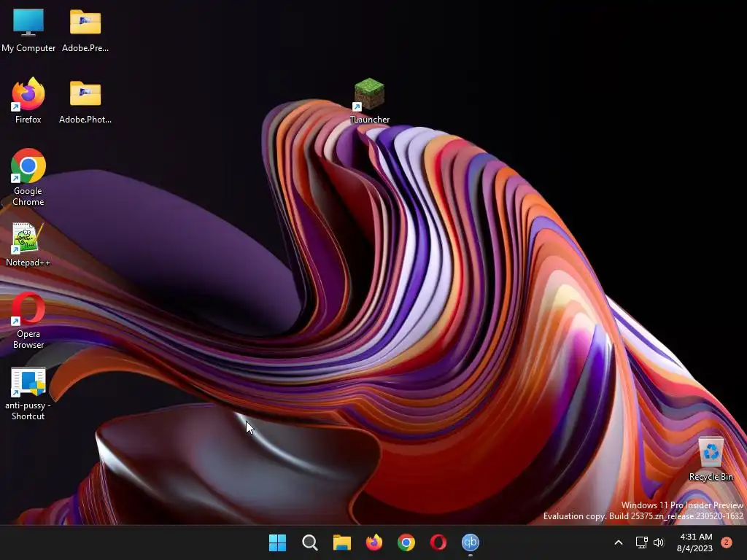The image size is (747, 560).
Task: Open taskbar Search
Action: point(309,542)
